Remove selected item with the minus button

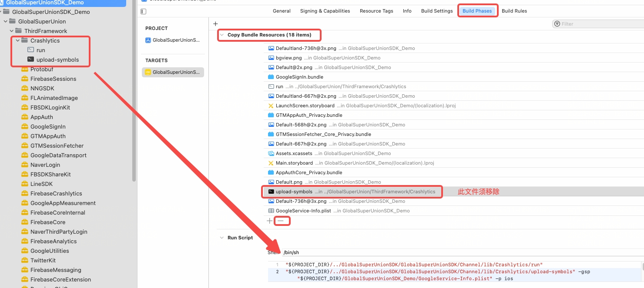(x=281, y=221)
